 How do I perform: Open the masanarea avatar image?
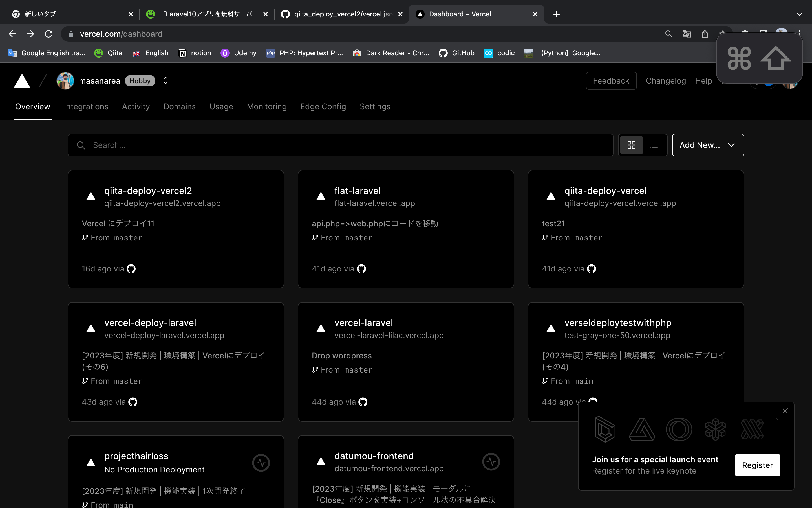pos(65,81)
